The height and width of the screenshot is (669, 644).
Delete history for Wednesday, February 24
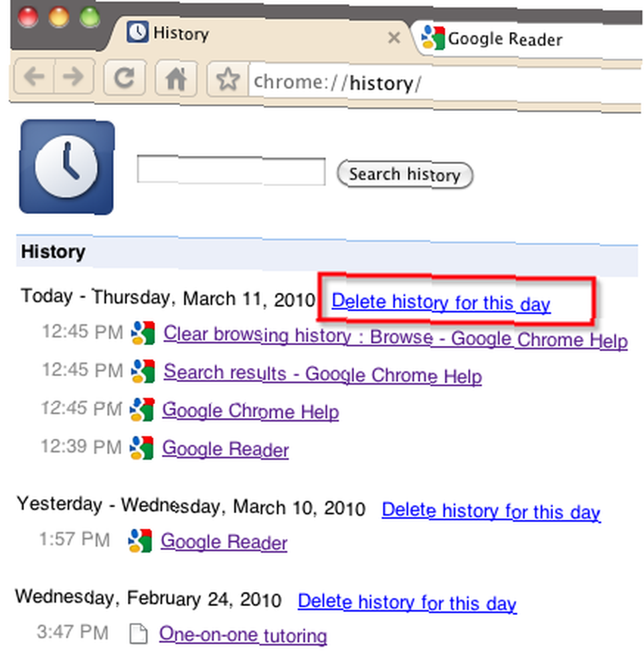(x=407, y=603)
